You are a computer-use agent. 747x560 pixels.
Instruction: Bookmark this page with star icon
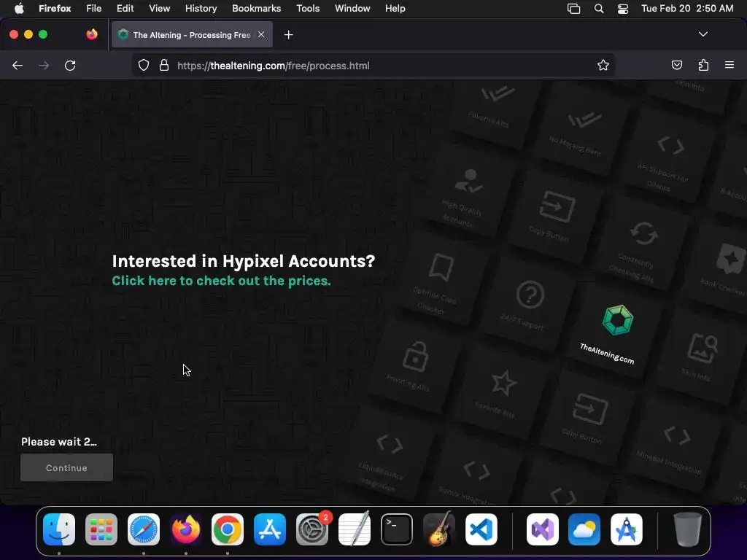[603, 65]
